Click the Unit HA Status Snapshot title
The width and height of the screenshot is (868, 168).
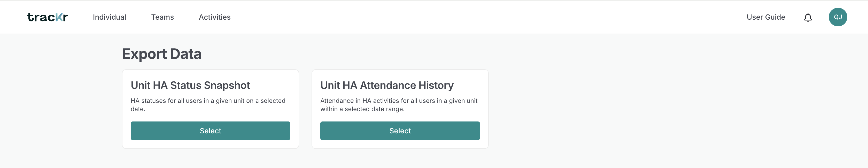click(x=190, y=85)
